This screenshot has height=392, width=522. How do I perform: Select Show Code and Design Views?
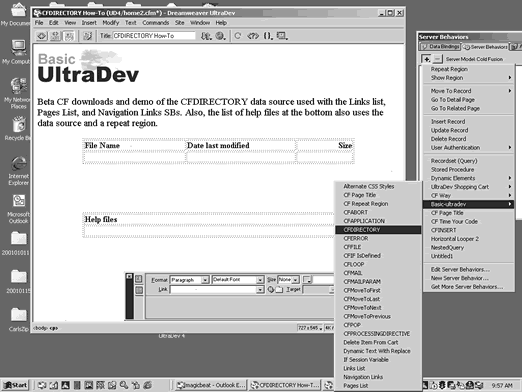coord(55,36)
